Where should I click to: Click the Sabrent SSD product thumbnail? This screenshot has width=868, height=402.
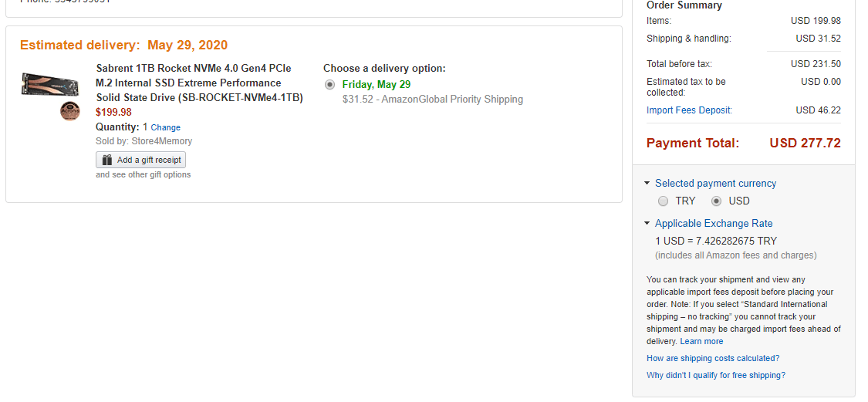pyautogui.click(x=50, y=85)
